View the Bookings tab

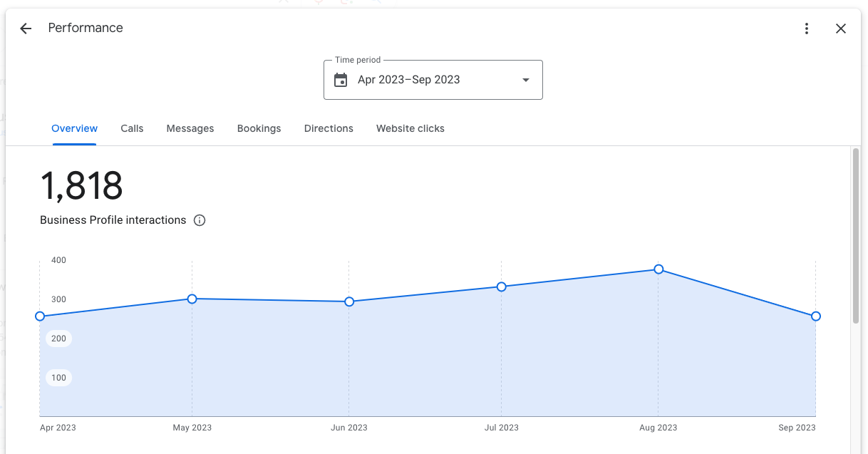259,128
